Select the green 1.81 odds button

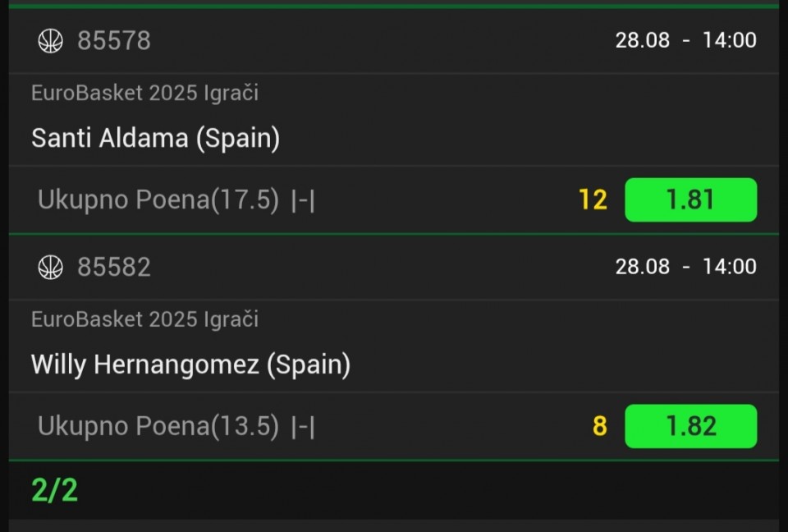coord(690,199)
